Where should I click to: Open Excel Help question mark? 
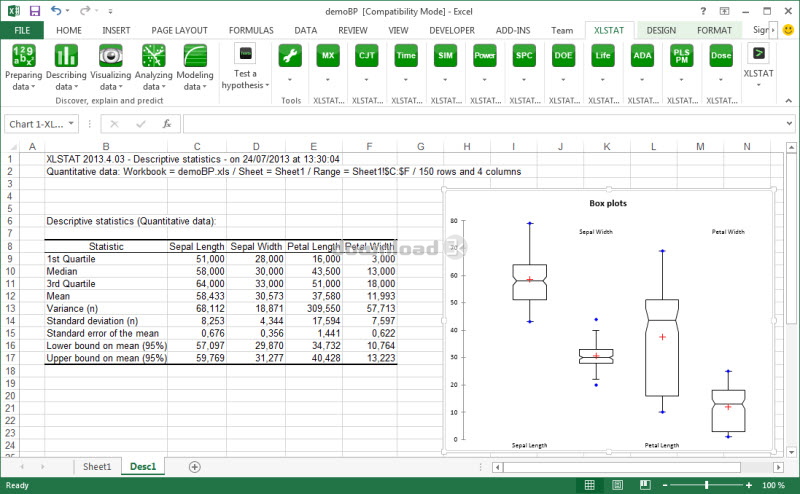[703, 11]
